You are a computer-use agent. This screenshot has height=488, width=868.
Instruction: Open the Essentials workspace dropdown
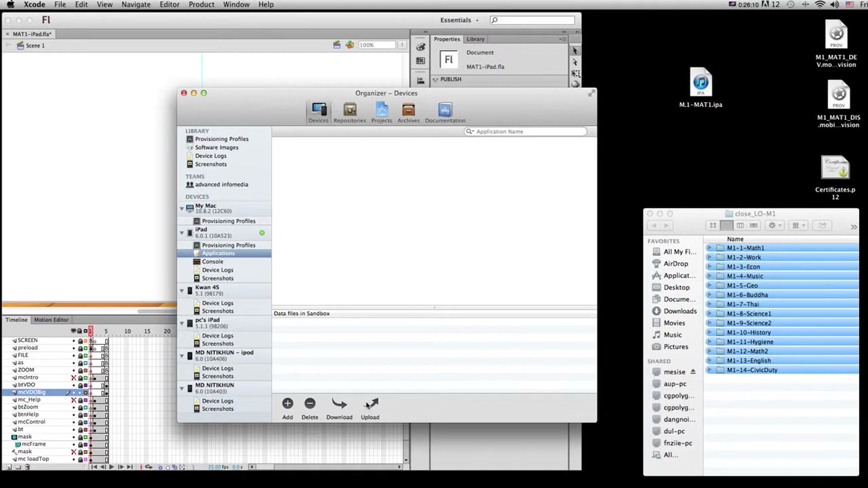459,20
